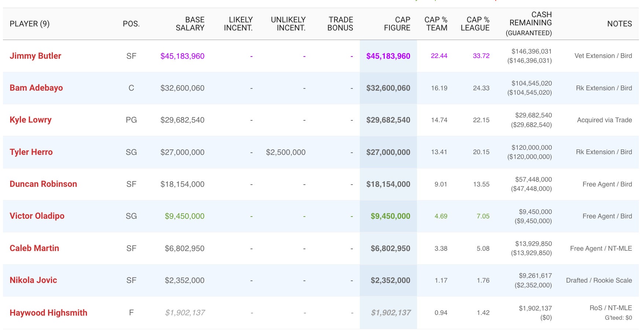This screenshot has width=644, height=334.
Task: View Nikola Jovic's player page
Action: (33, 280)
